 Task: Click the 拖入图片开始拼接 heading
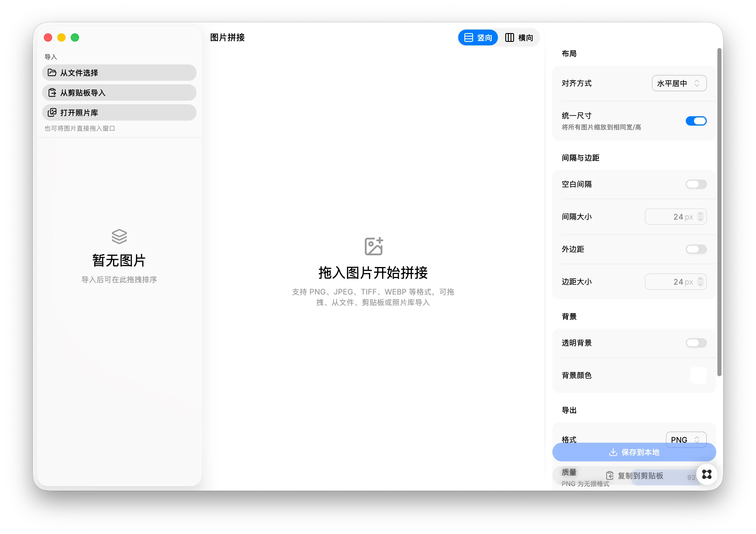coord(373,273)
